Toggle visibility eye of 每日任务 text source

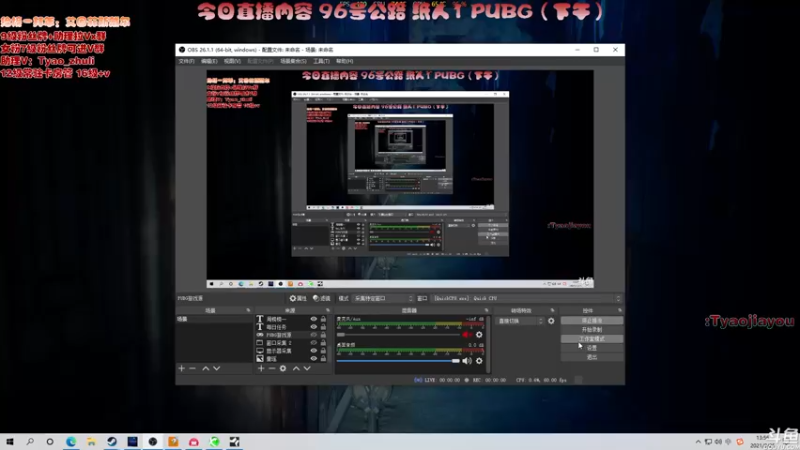point(314,327)
